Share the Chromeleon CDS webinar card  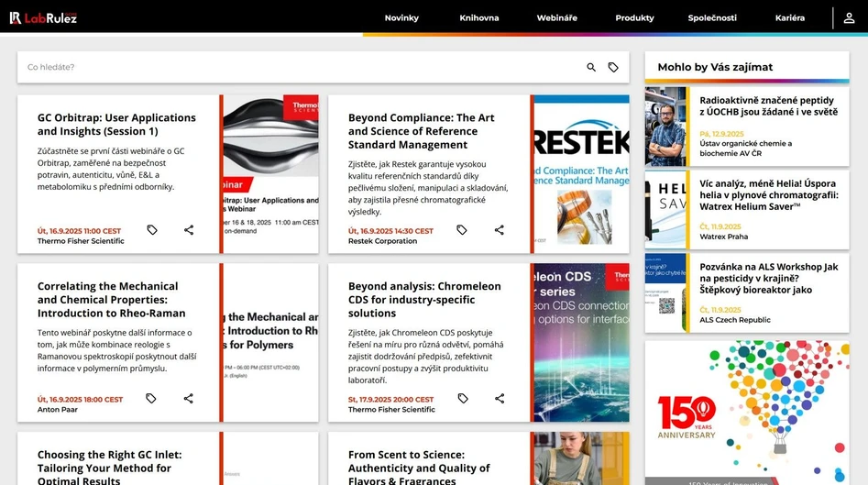(x=500, y=398)
